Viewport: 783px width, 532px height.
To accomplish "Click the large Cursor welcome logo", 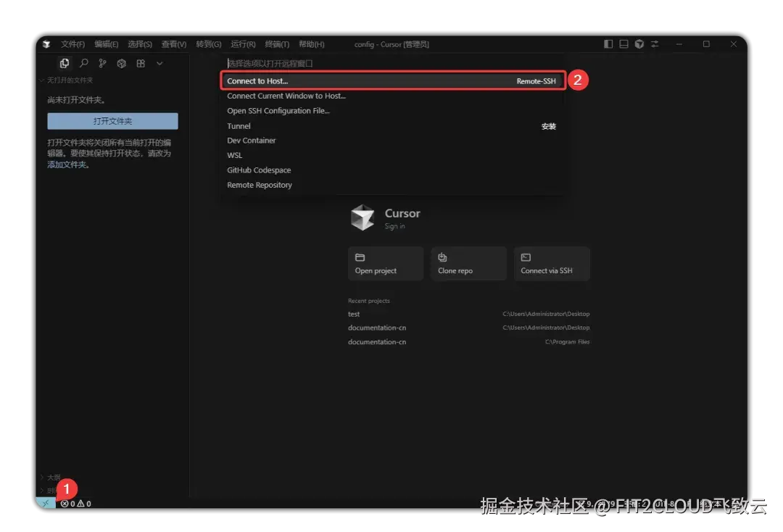I will click(362, 217).
